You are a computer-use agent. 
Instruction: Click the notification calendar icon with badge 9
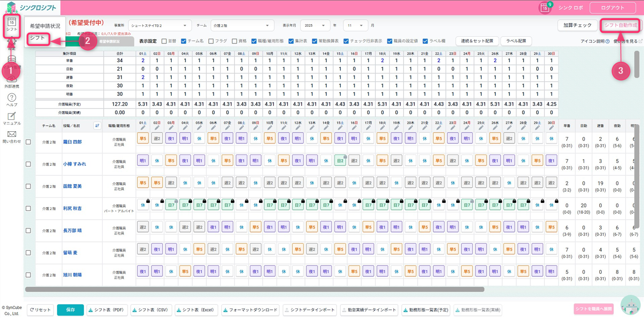(544, 8)
